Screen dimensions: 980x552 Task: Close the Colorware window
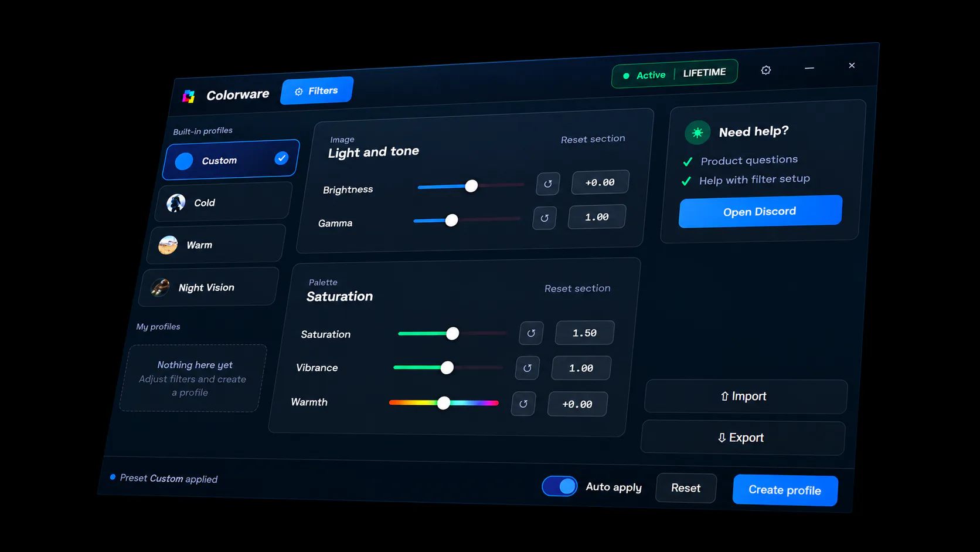click(x=852, y=65)
